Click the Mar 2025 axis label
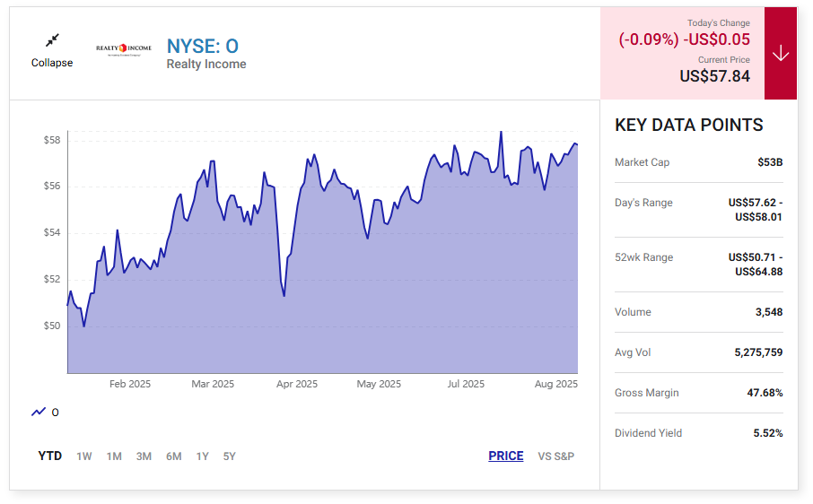This screenshot has width=813, height=504. (x=213, y=385)
